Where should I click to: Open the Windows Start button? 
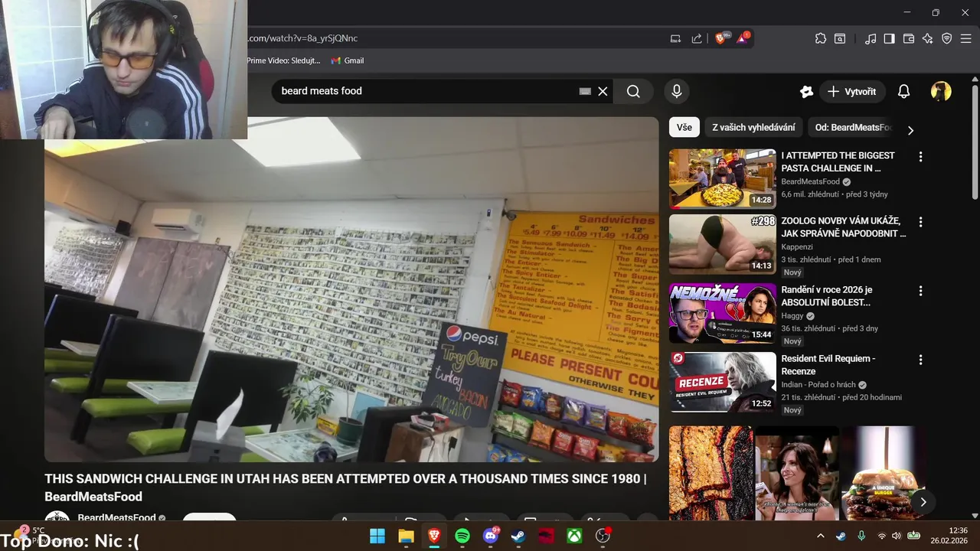click(x=377, y=536)
